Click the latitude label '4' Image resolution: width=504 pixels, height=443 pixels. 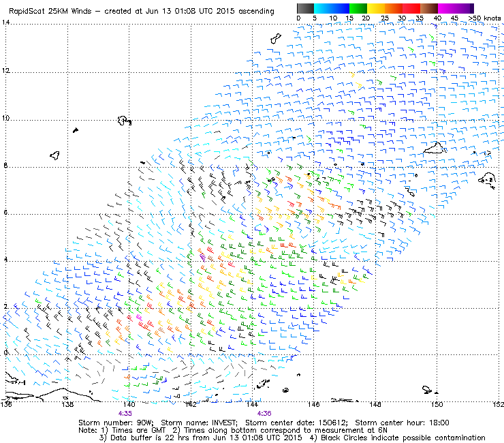click(5, 259)
